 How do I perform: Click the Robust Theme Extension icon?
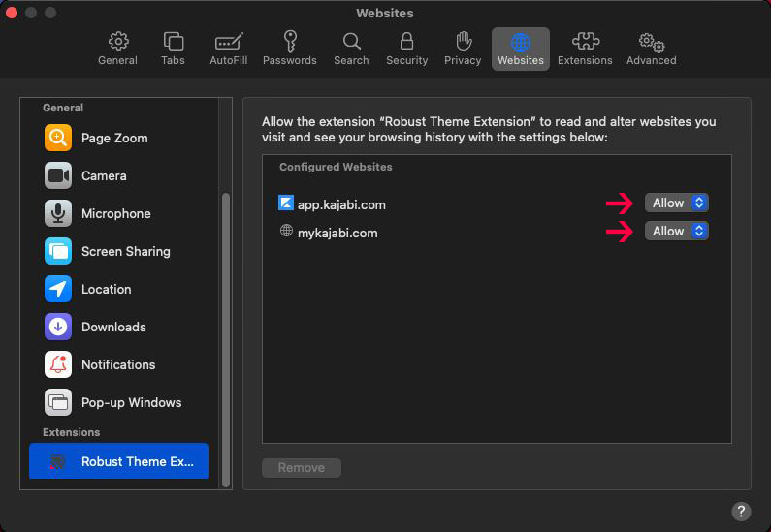click(57, 461)
